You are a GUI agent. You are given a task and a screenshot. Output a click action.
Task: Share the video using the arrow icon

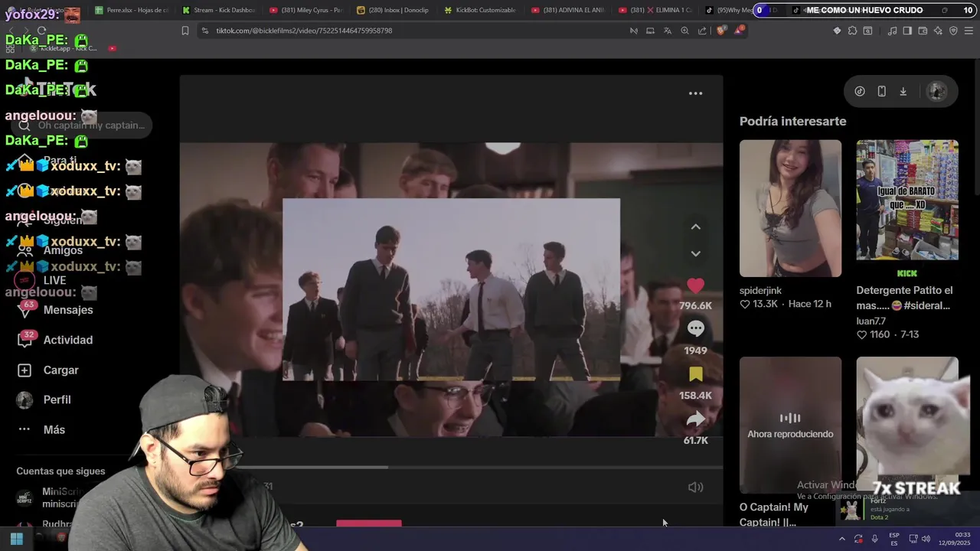695,419
